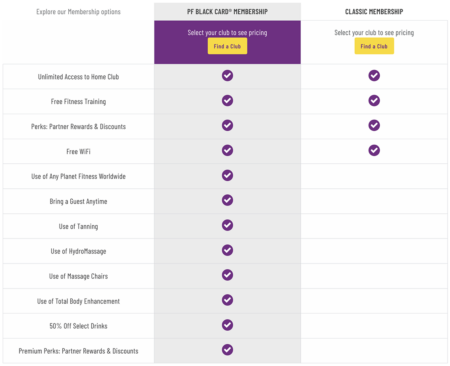Click 'Free WiFi' label
This screenshot has height=366, width=450.
[78, 151]
